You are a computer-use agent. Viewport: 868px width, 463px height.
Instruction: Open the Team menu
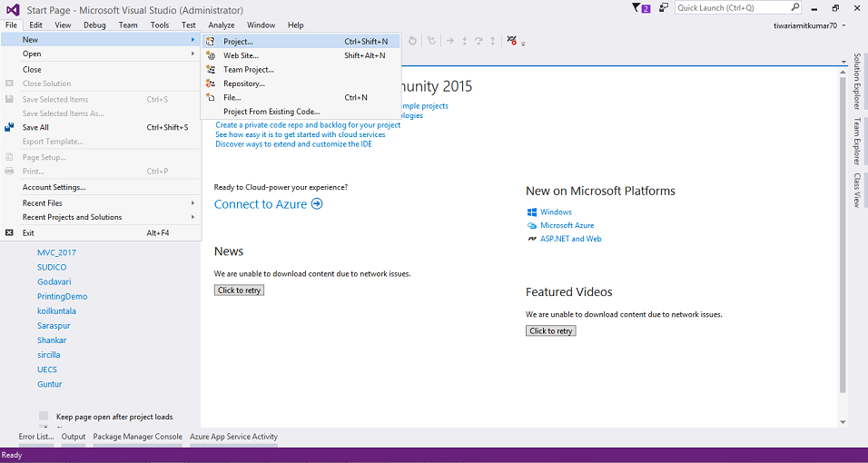pos(128,25)
